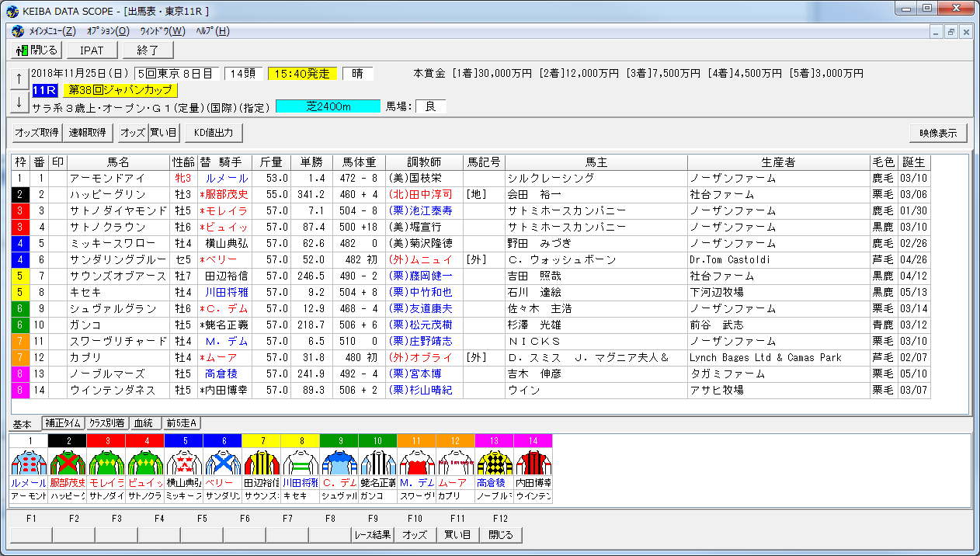Image resolution: width=980 pixels, height=556 pixels.
Task: Click the 閉じる button in top toolbar
Action: [x=36, y=50]
